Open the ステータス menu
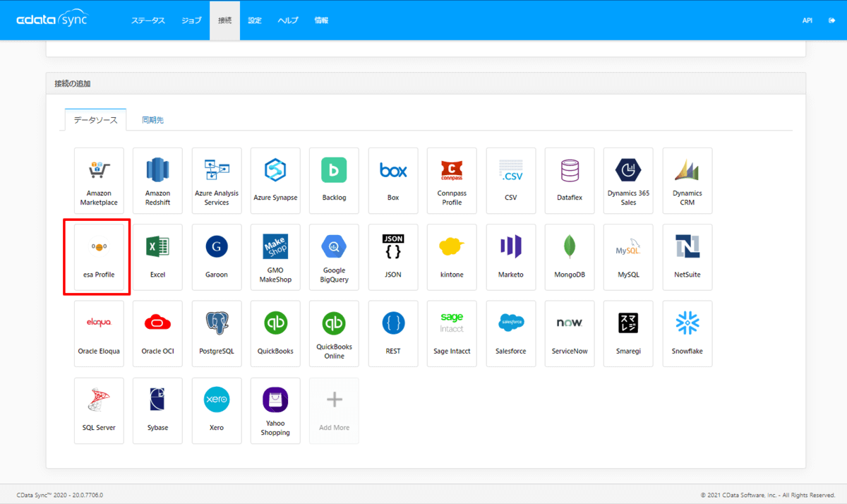The width and height of the screenshot is (847, 504). point(148,20)
